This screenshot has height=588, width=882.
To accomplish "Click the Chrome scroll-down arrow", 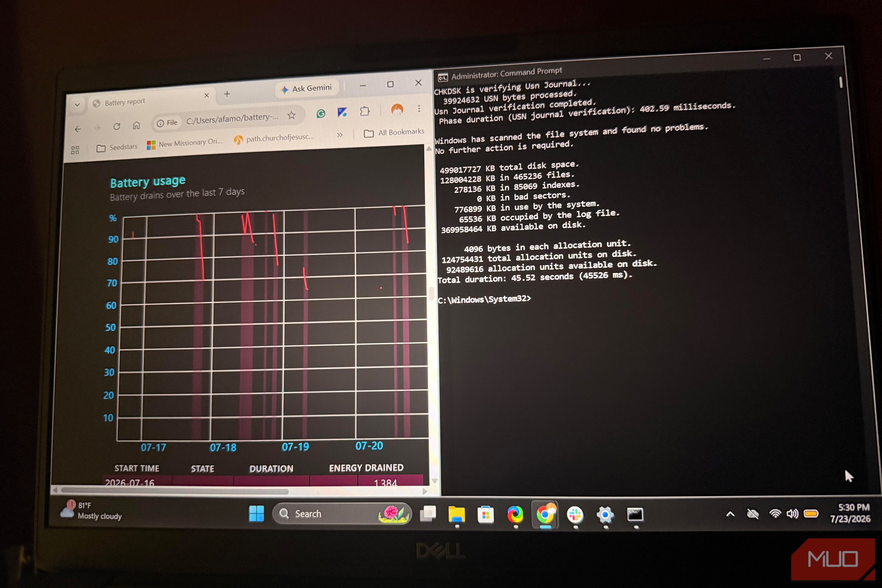I will click(435, 480).
